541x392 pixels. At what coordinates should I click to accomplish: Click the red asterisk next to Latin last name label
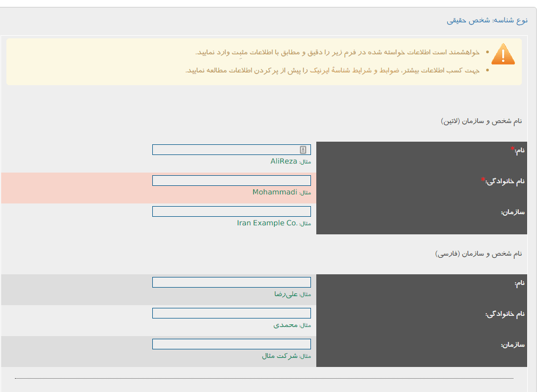tap(483, 179)
